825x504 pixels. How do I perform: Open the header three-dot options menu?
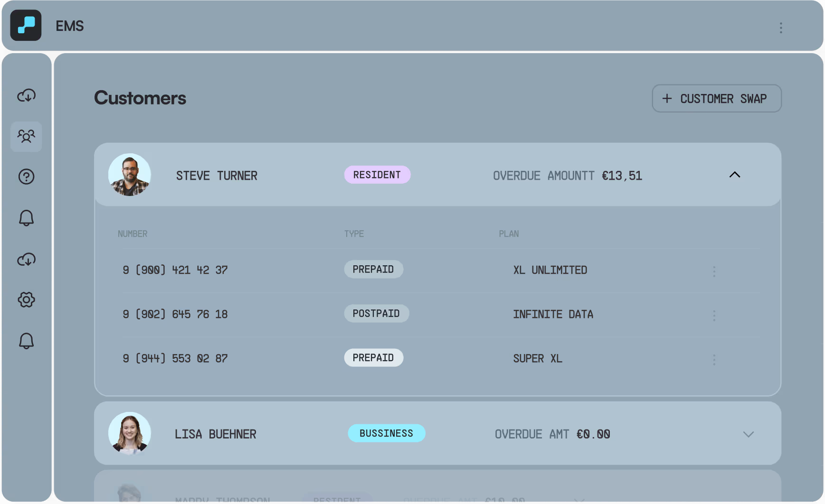tap(780, 28)
